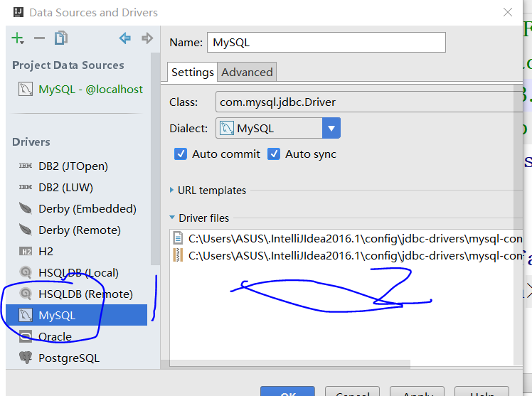Collapse the Driver files section
532x396 pixels.
172,218
